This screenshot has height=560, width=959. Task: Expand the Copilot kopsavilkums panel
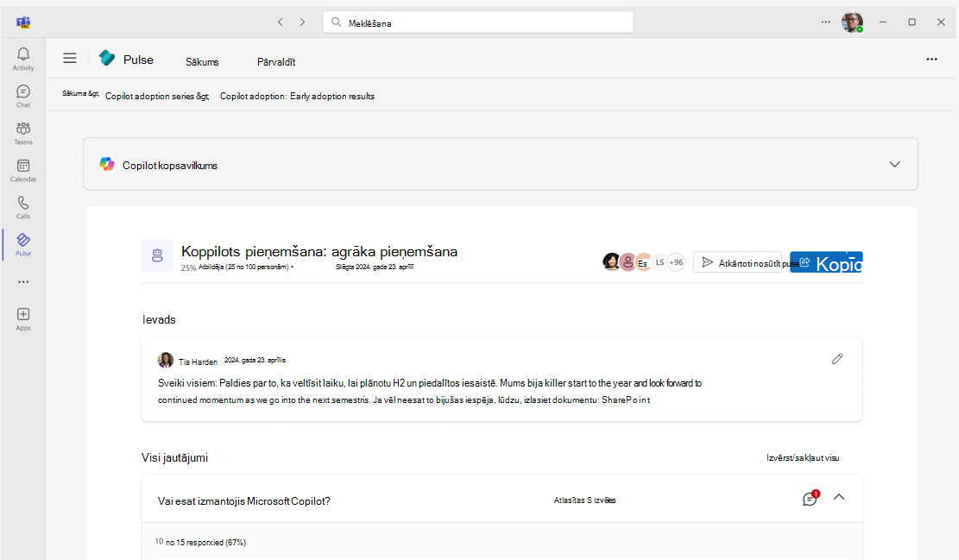click(894, 164)
